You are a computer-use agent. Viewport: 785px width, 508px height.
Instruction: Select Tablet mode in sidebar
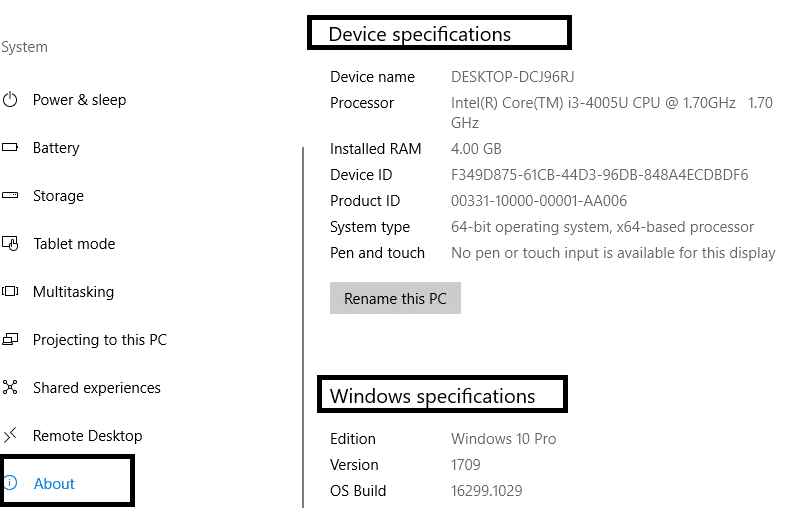coord(74,244)
